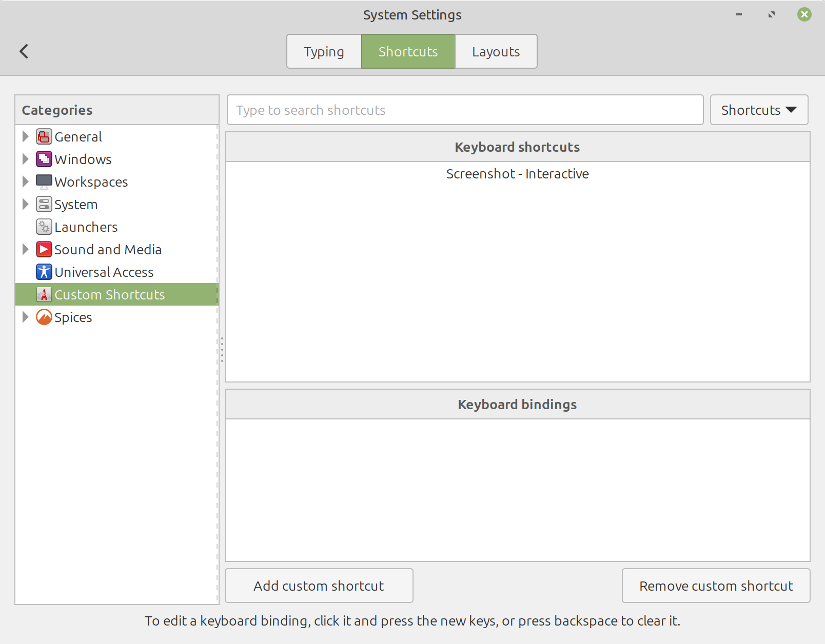Image resolution: width=825 pixels, height=644 pixels.
Task: Select the Spices label
Action: pyautogui.click(x=73, y=317)
